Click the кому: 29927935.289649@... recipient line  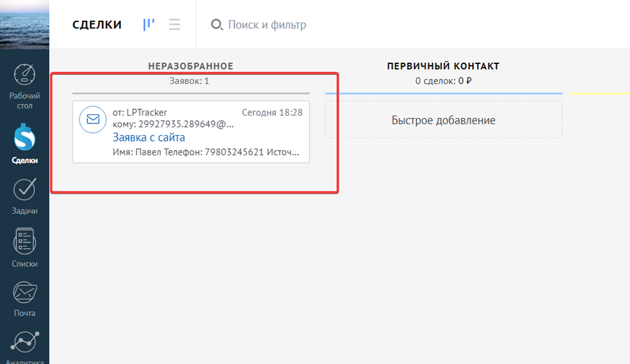click(x=173, y=123)
